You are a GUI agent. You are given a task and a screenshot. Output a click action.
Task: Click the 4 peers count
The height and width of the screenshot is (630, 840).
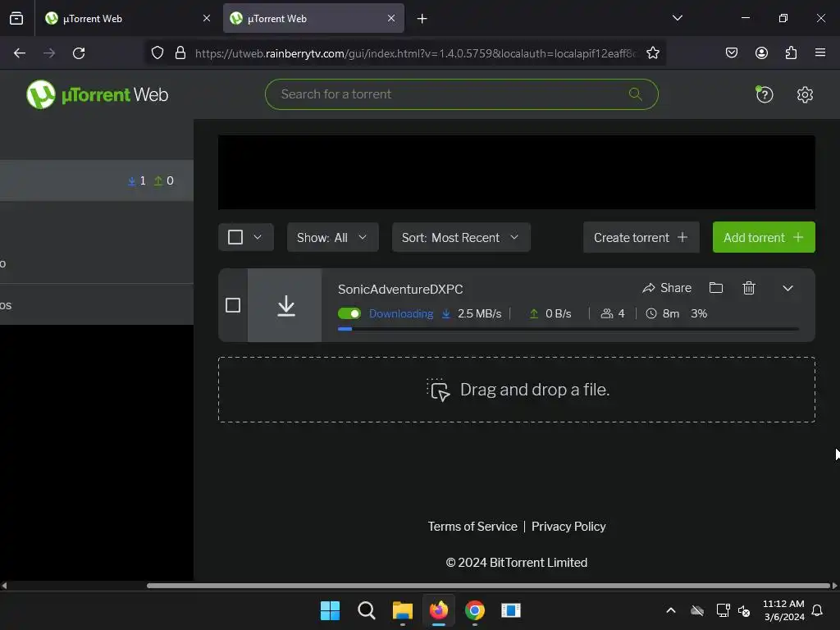(613, 313)
